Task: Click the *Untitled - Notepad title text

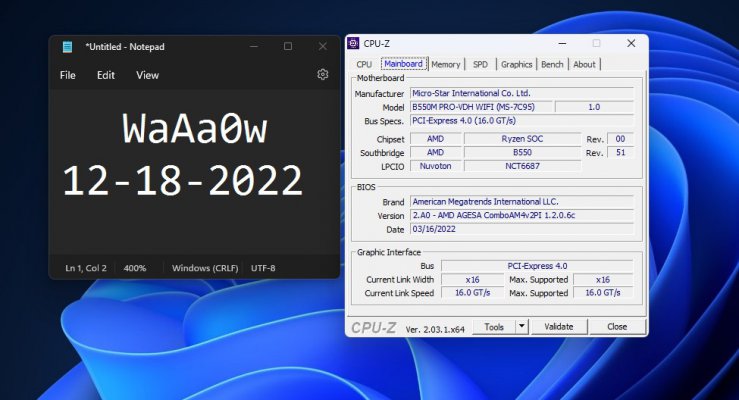Action: 125,47
